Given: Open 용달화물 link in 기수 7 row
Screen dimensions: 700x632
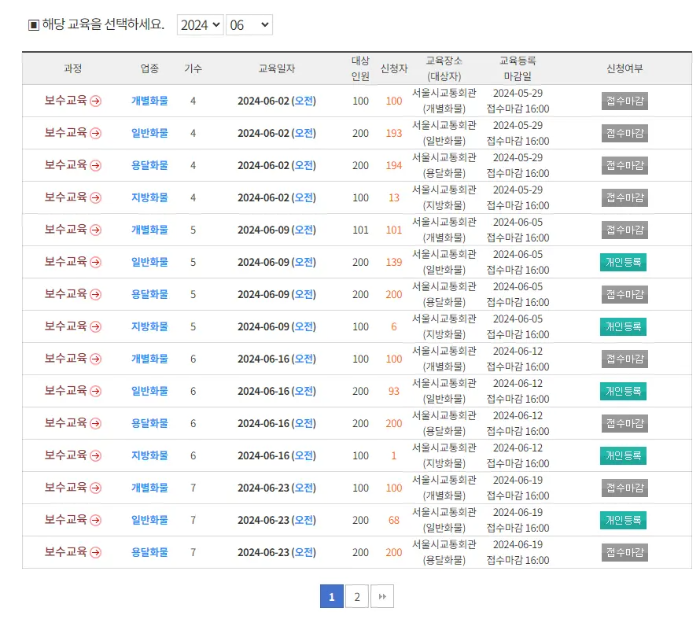Looking at the screenshot, I should point(150,553).
